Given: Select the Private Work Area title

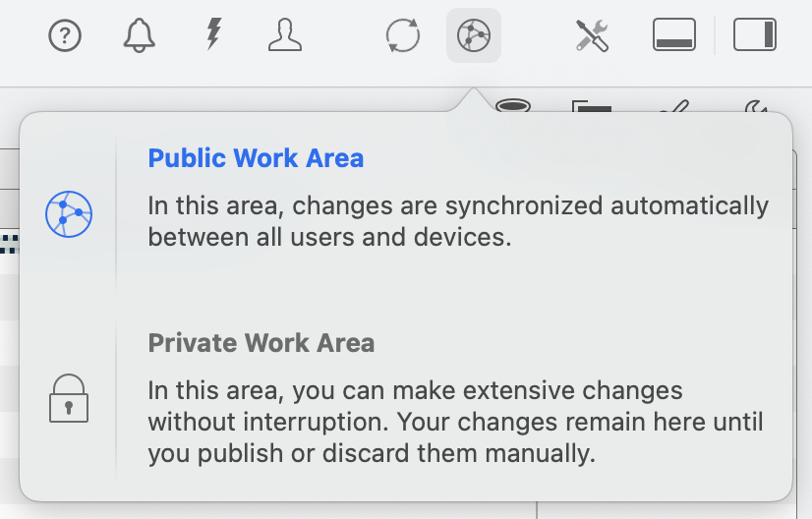Looking at the screenshot, I should [x=261, y=343].
